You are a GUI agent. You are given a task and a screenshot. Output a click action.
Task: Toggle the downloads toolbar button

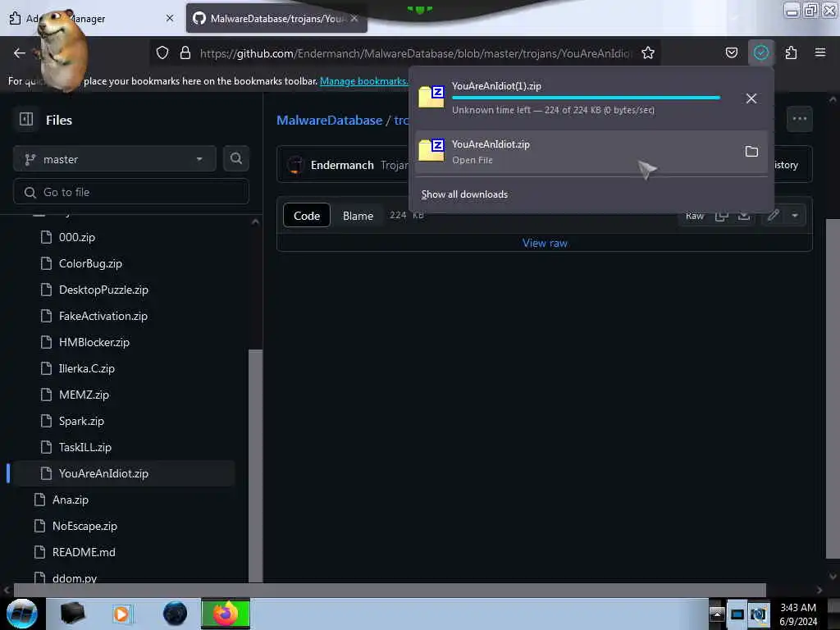click(760, 52)
